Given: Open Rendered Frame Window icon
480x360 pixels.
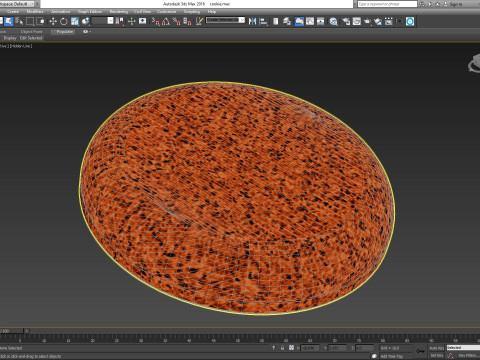Looking at the screenshot, I should (x=357, y=22).
